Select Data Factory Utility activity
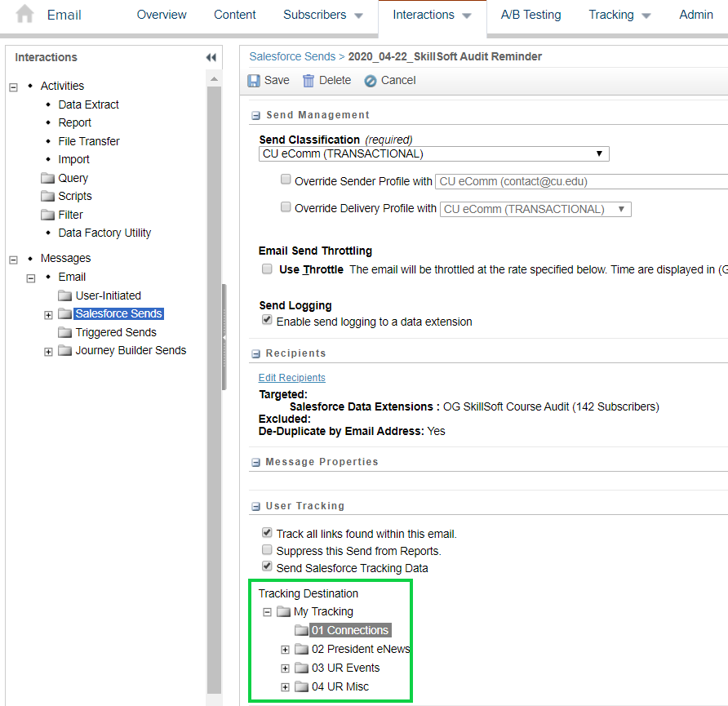 click(104, 233)
